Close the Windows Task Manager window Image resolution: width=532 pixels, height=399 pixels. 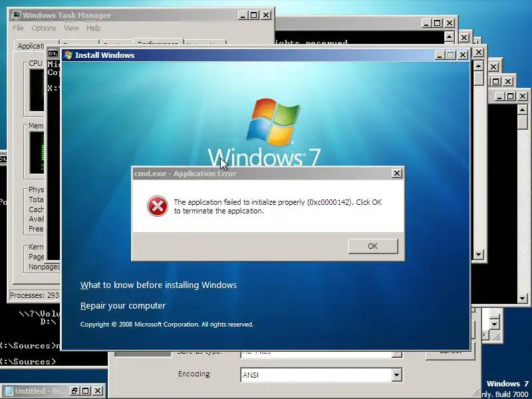[267, 15]
